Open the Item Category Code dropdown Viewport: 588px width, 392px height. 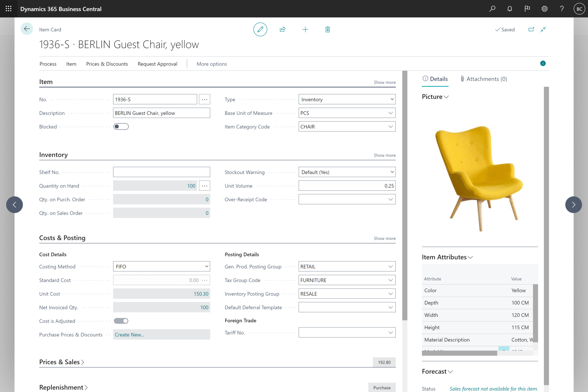click(391, 126)
